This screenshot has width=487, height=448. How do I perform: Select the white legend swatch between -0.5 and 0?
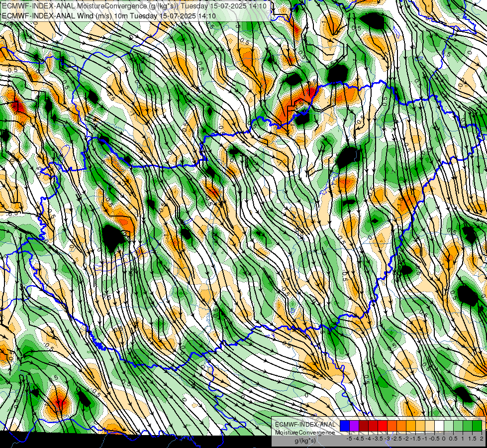439,426
